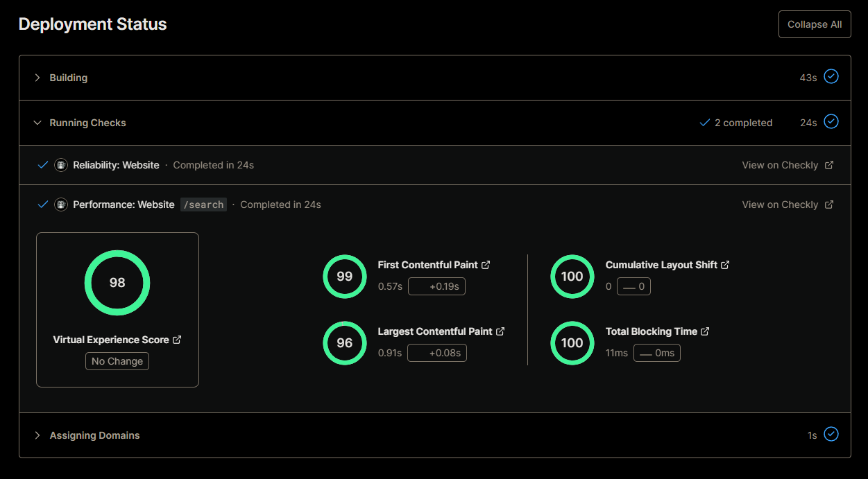Click external icon beside Largest Contentful Paint
This screenshot has height=479, width=868.
coord(501,331)
